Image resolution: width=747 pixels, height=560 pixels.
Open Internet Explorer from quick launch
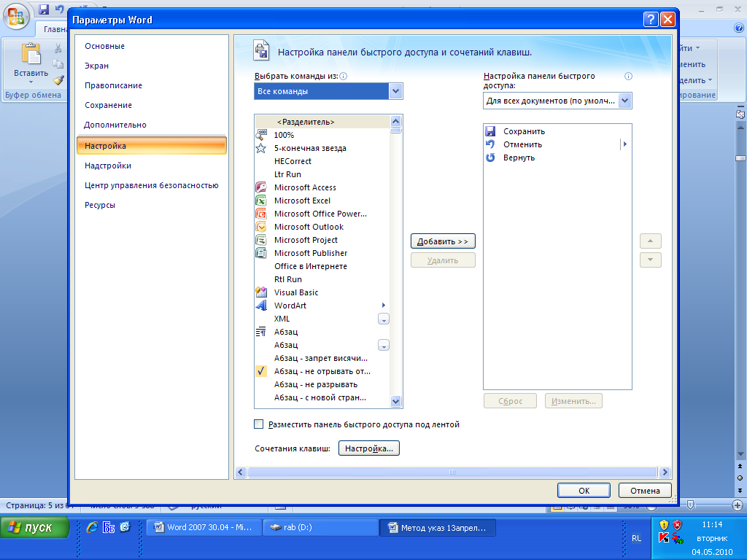point(93,527)
